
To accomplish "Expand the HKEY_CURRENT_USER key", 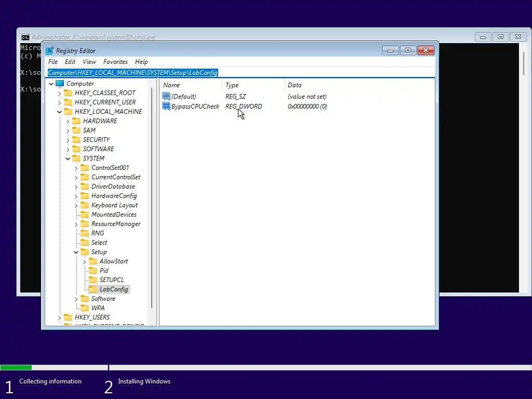I will pos(59,102).
